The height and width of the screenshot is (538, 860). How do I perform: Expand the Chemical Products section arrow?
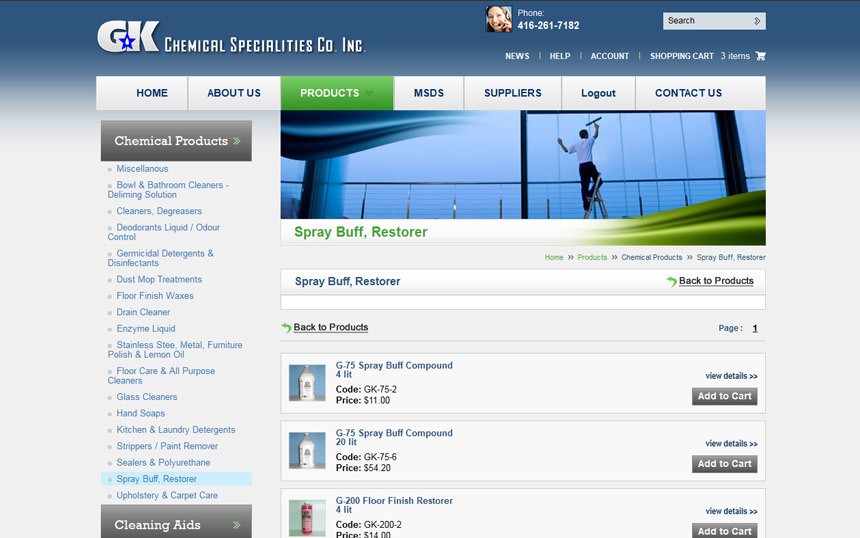coord(237,141)
